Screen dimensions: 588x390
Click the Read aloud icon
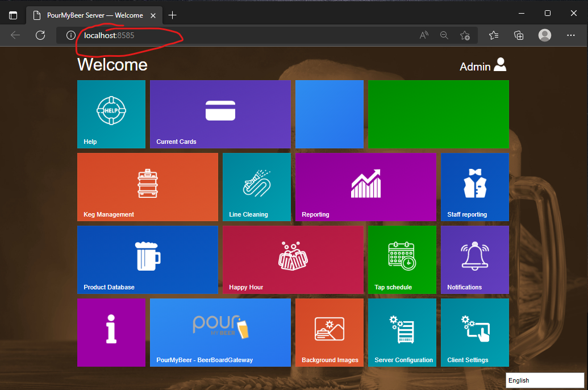[424, 35]
